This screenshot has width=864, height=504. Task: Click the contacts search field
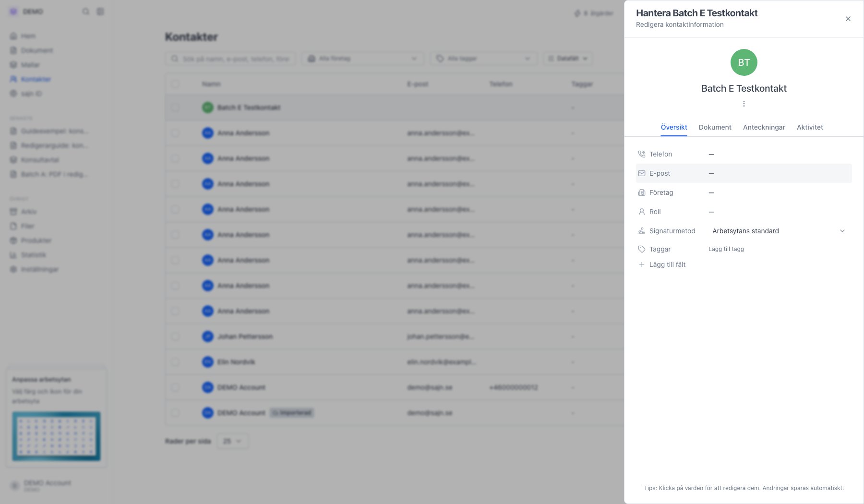coord(230,59)
